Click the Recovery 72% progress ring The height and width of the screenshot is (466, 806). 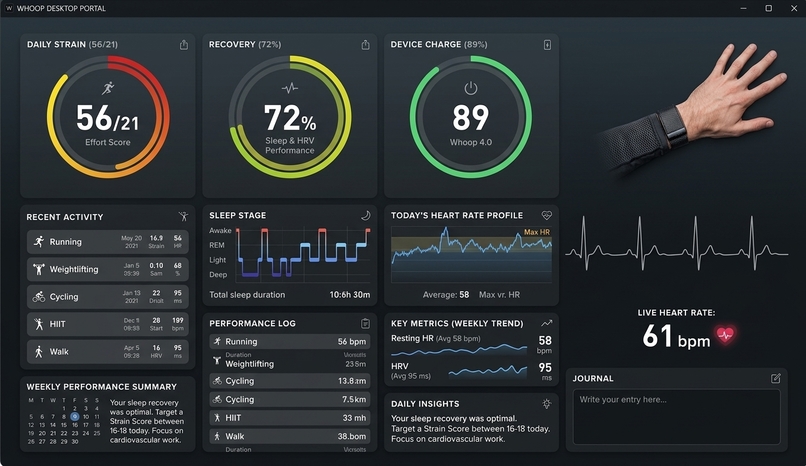pos(290,117)
